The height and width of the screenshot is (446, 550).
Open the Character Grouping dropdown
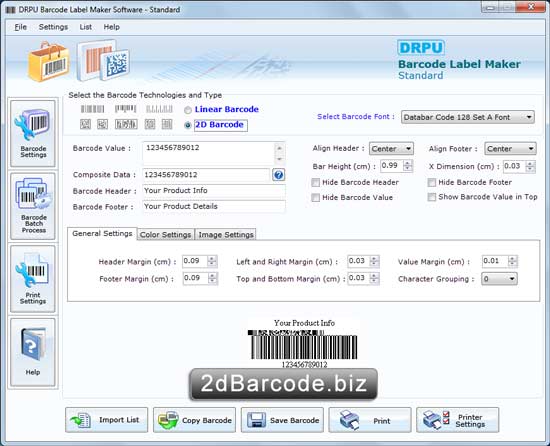pos(499,279)
